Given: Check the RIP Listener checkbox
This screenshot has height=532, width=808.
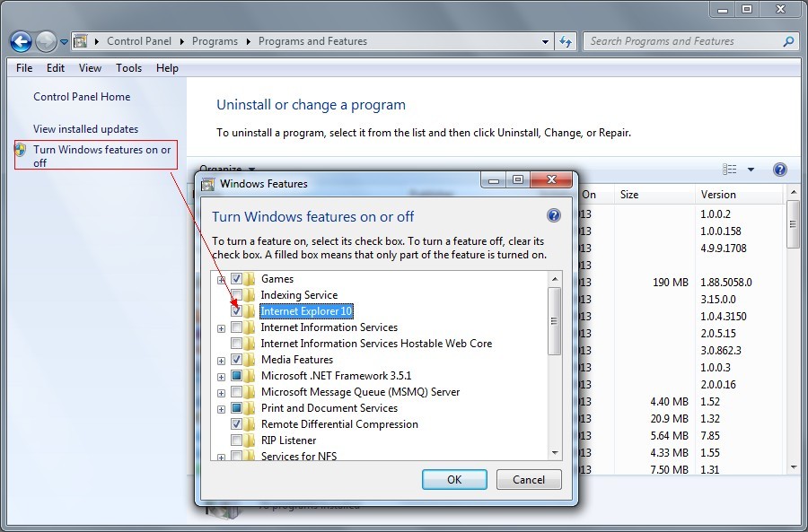Looking at the screenshot, I should click(236, 440).
